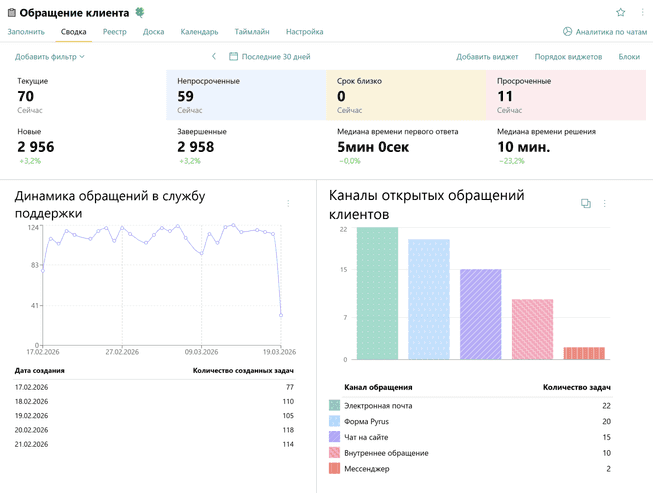Go to previous period with left arrow
The width and height of the screenshot is (653, 493).
213,57
